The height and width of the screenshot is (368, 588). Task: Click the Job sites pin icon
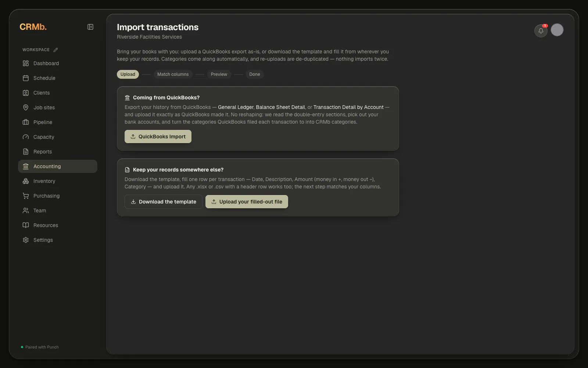tap(26, 107)
